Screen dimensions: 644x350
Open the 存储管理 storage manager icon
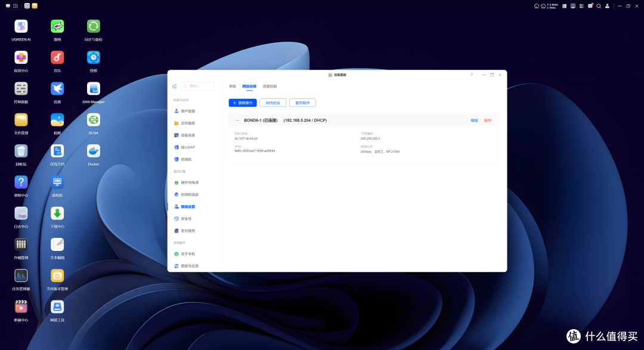[21, 244]
